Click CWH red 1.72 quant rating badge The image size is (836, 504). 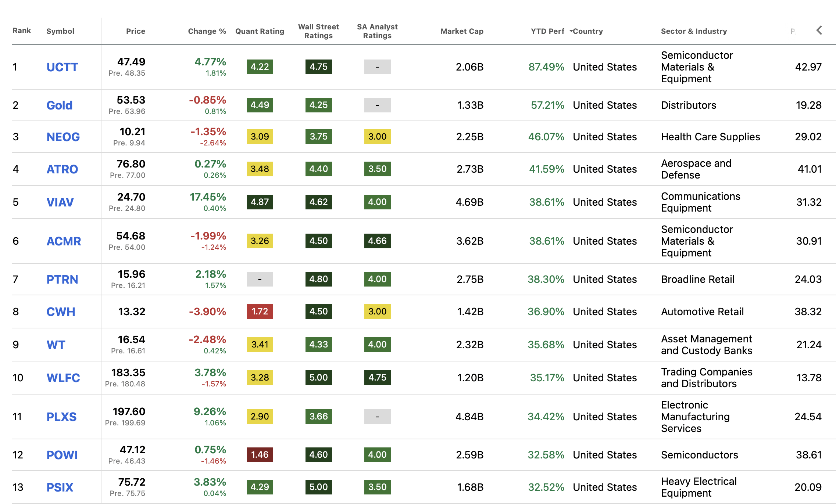tap(260, 312)
